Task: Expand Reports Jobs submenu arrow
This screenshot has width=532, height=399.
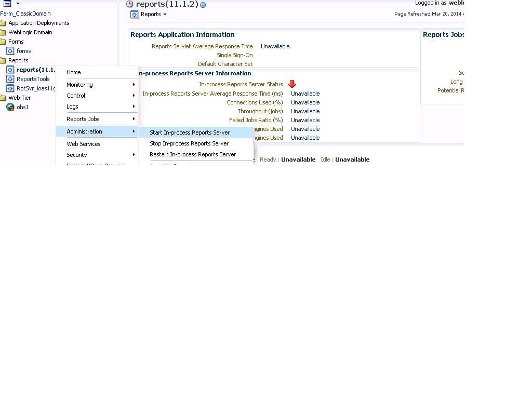Action: (x=134, y=119)
